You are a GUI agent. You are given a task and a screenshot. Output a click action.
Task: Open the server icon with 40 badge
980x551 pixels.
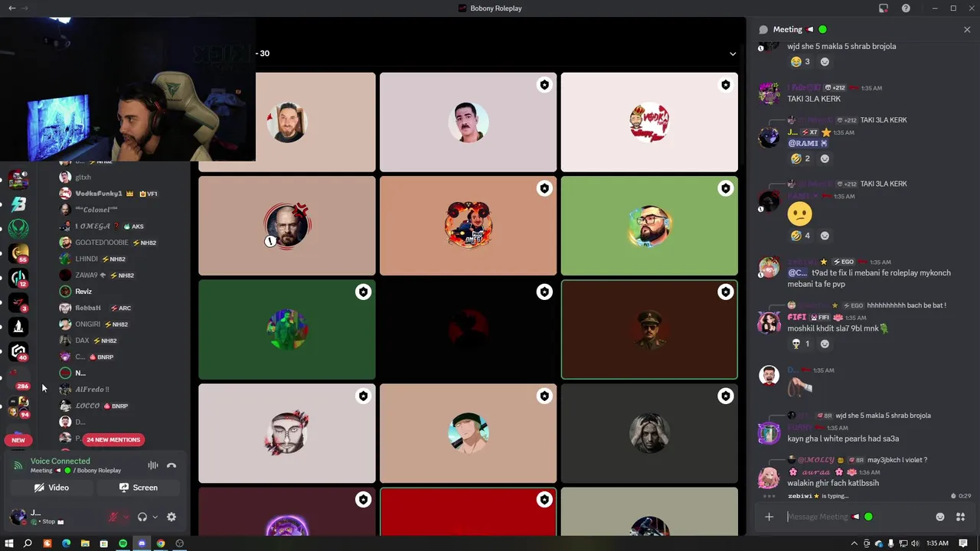coord(18,351)
